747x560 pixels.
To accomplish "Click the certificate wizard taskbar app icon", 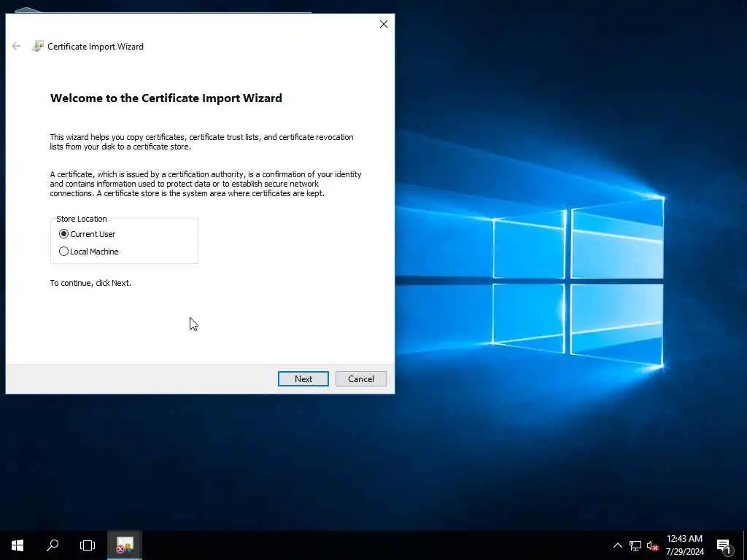I will click(x=125, y=545).
